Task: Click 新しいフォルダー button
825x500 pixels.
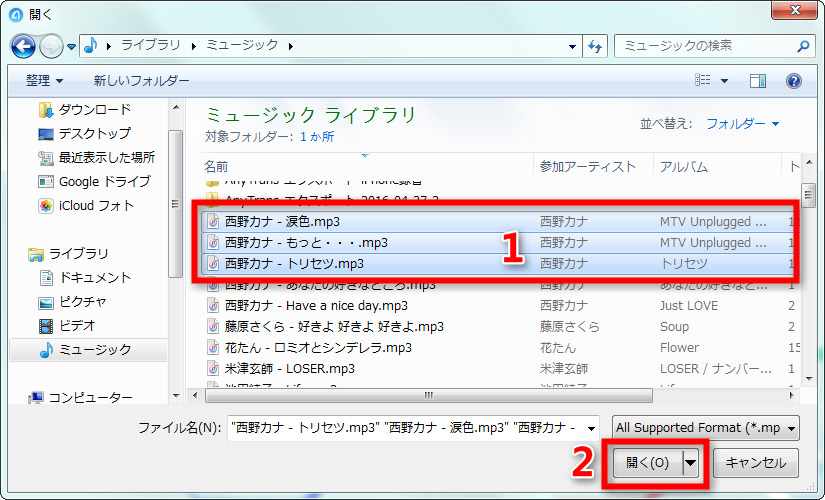Action: coord(142,81)
